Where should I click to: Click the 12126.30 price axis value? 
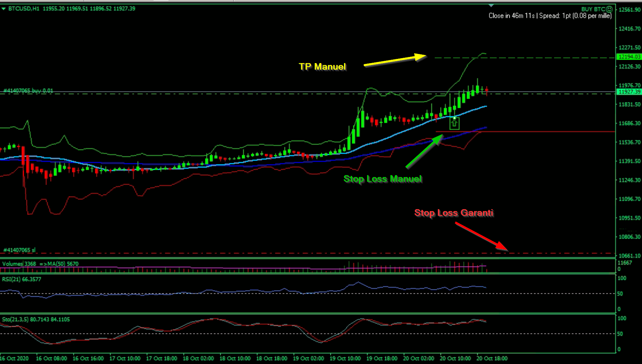pos(629,67)
